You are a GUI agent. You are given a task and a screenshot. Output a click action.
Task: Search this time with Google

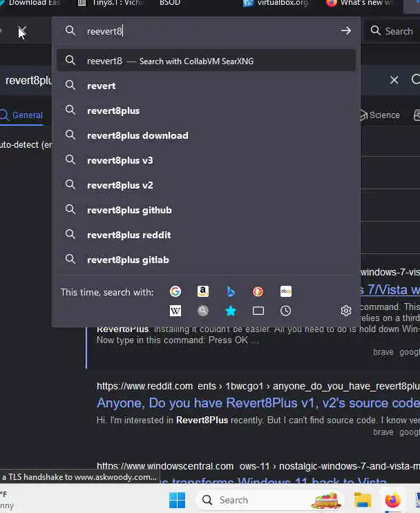175,291
